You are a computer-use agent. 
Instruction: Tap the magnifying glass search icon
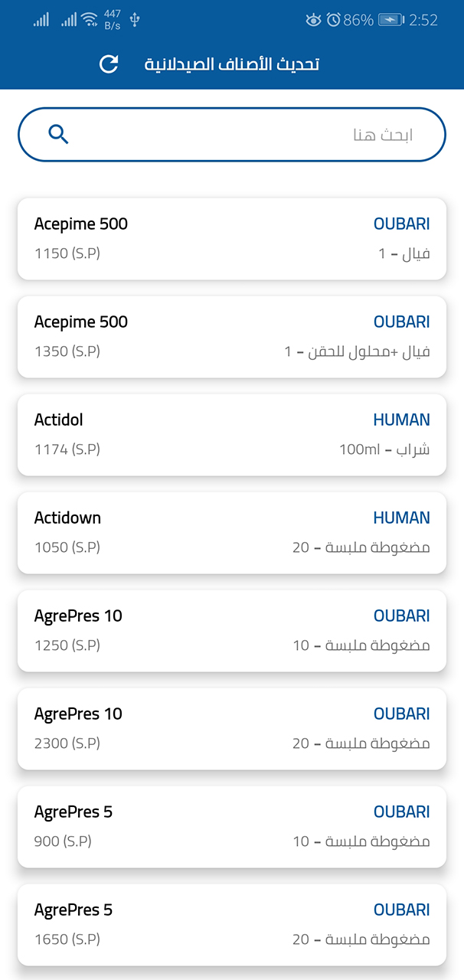[x=59, y=135]
